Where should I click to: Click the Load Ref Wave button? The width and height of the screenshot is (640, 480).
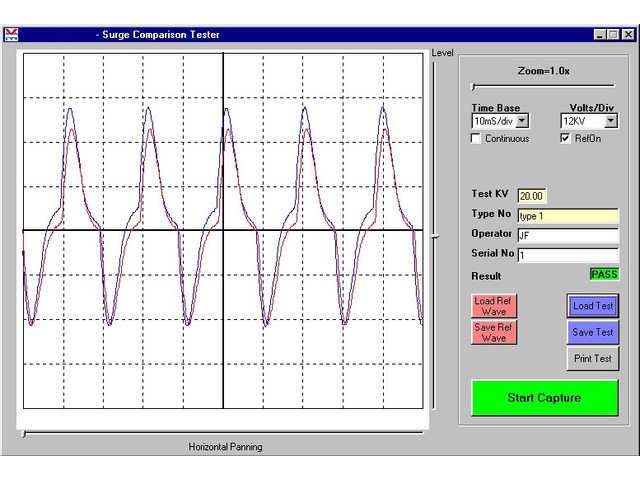(x=493, y=306)
